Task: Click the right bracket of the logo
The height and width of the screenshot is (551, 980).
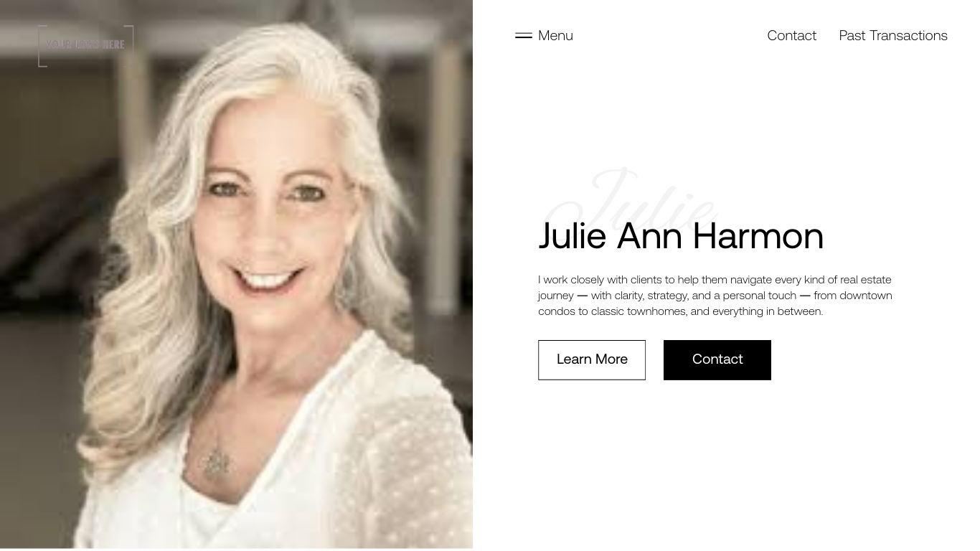Action: click(x=129, y=46)
